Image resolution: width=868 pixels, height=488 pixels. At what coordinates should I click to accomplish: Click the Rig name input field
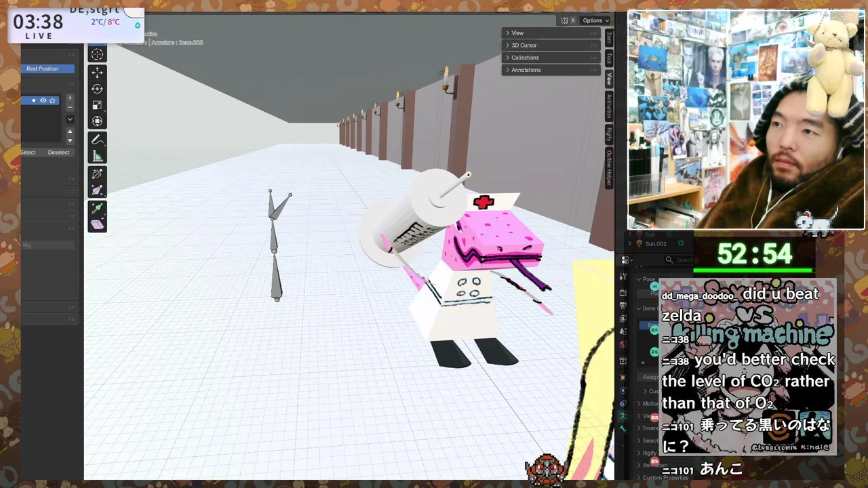point(47,245)
